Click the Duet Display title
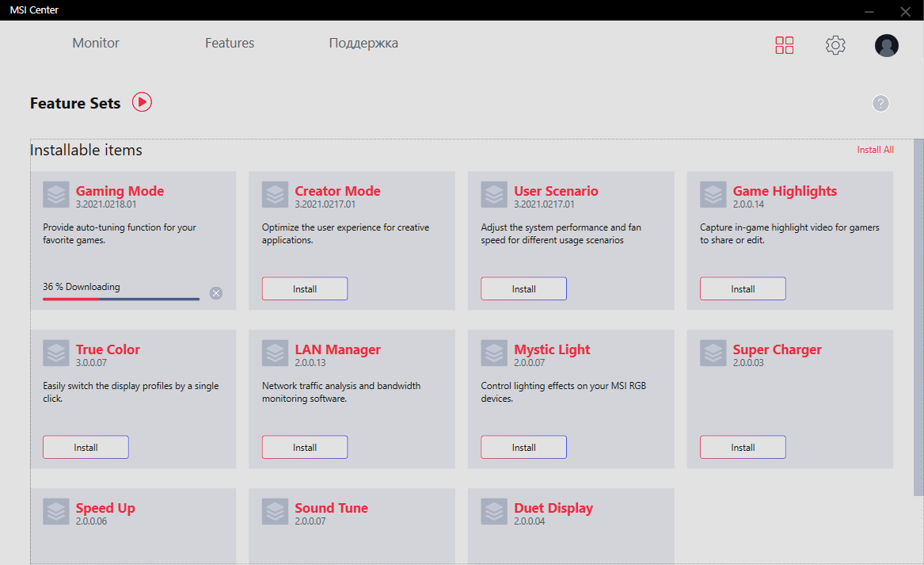Screen dimensions: 924x565 tap(553, 509)
